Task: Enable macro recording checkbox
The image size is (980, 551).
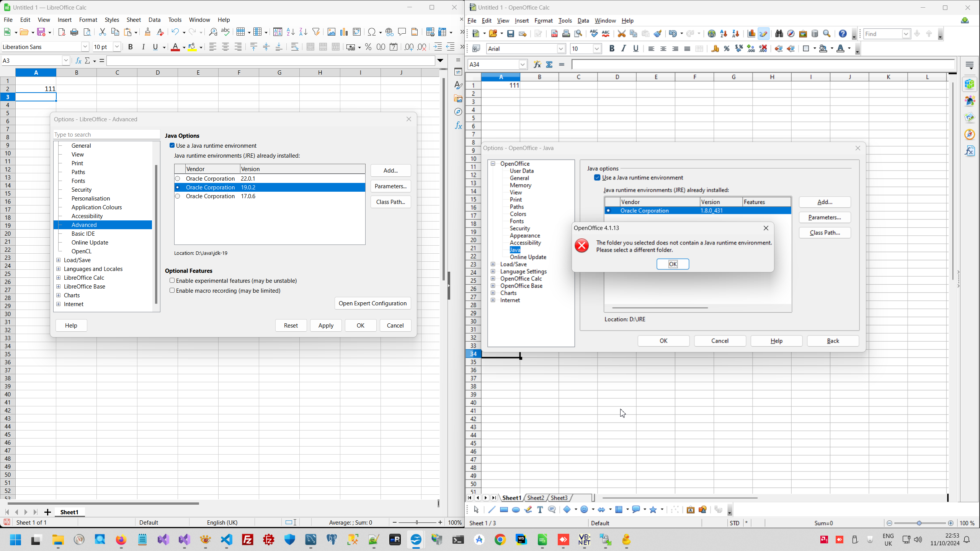Action: (x=172, y=291)
